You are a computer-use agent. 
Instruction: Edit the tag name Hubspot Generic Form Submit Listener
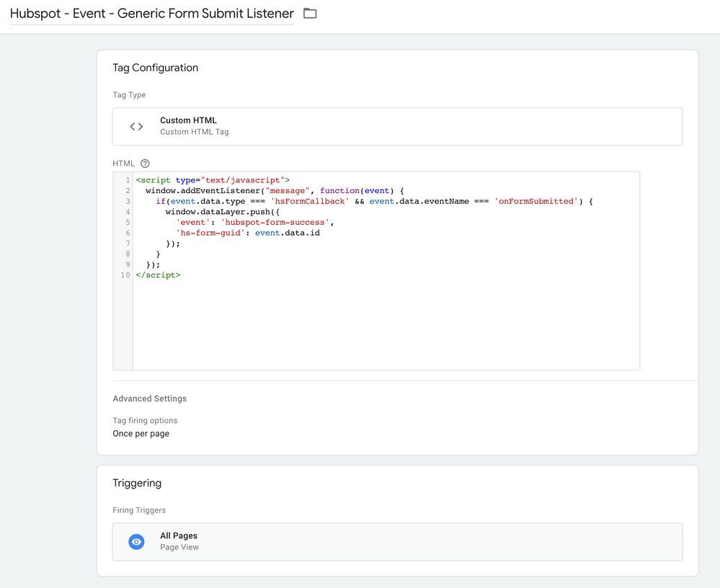(151, 13)
